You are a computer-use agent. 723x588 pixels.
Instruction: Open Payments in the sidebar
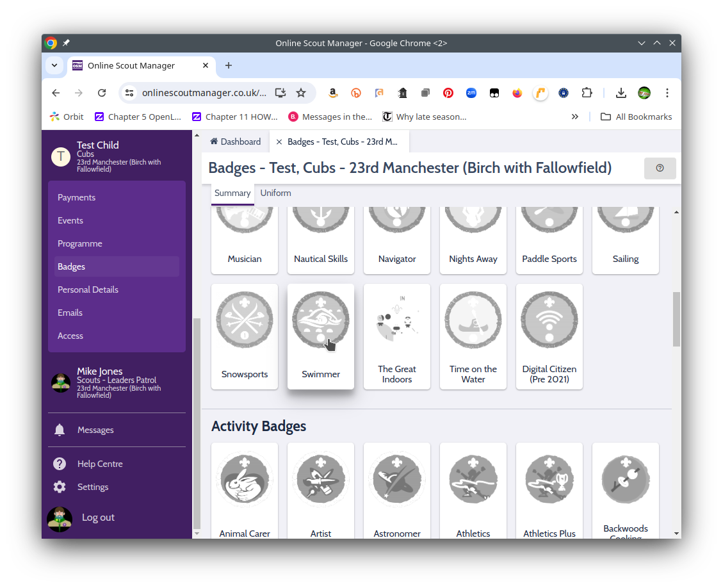coord(76,197)
